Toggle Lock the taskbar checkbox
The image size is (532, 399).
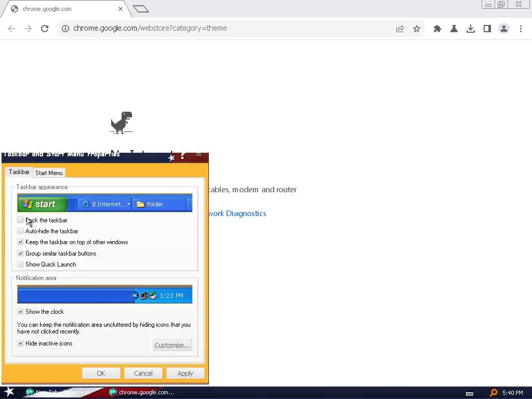[20, 220]
